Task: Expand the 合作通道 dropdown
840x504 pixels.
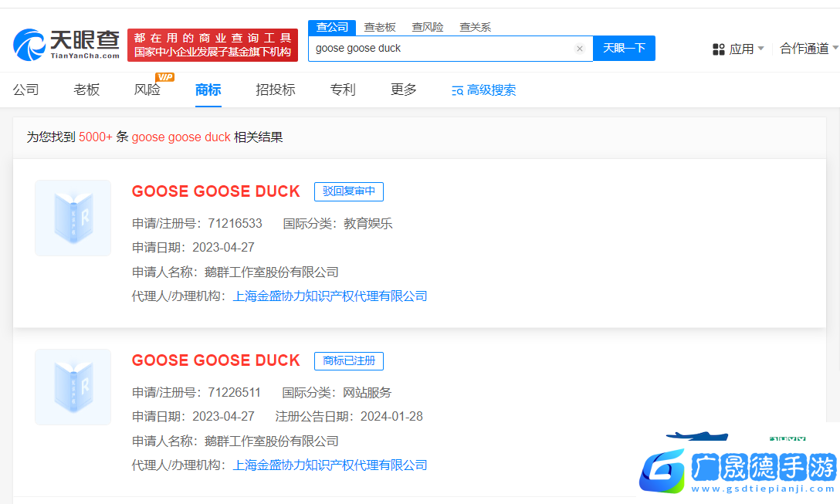Action: (x=809, y=49)
